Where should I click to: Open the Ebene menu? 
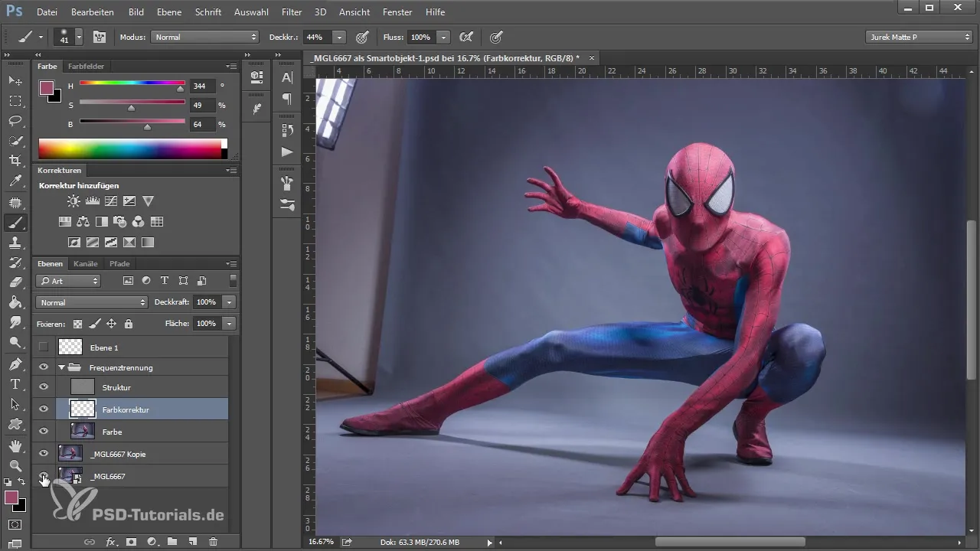click(169, 12)
